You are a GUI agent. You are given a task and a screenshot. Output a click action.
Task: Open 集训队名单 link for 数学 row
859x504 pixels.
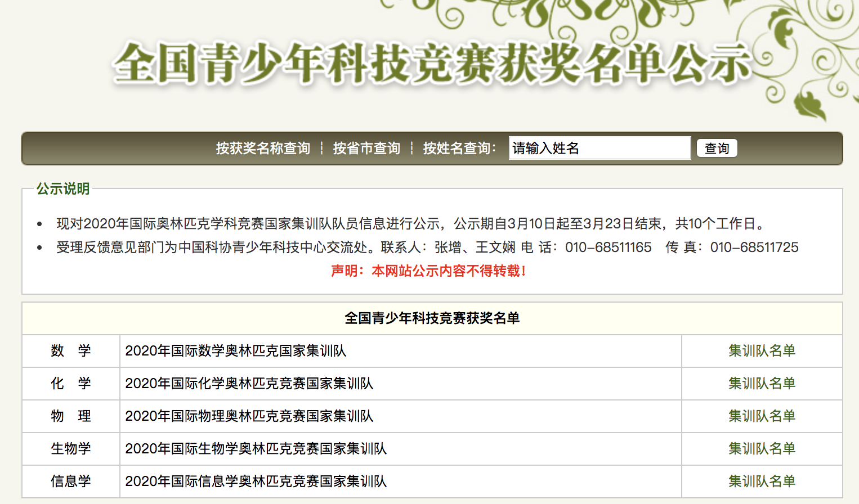pos(762,351)
